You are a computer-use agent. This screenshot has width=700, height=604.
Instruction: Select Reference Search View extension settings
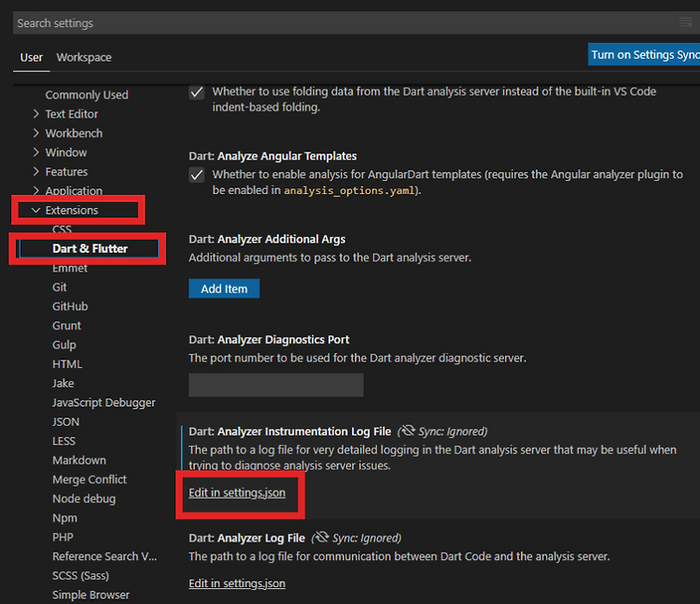(x=105, y=556)
